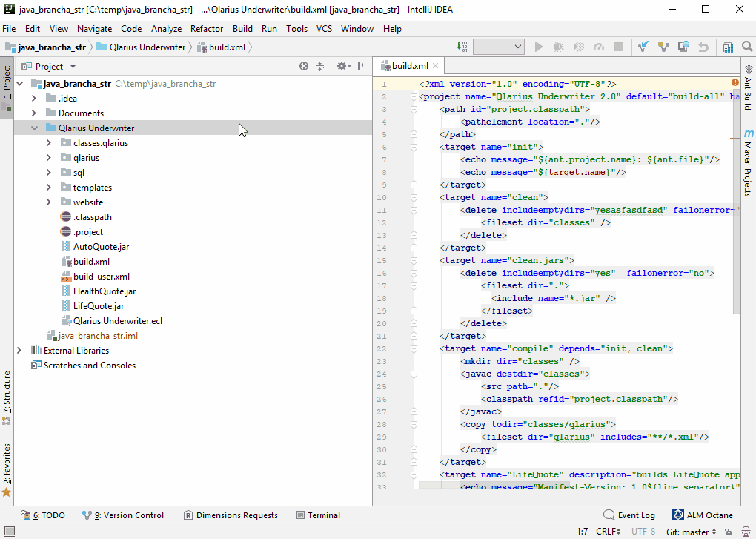The height and width of the screenshot is (539, 756).
Task: Open the Refactor menu
Action: click(x=206, y=29)
